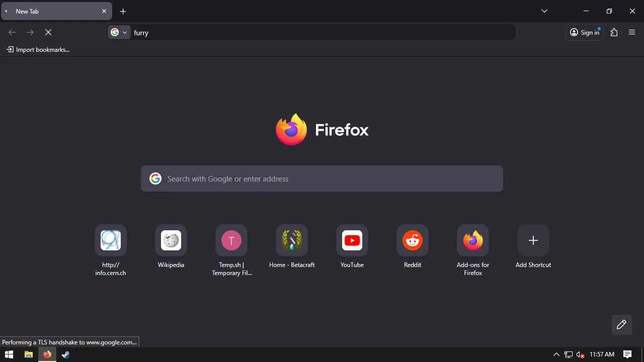Open the taskbar clock showing 11:57 AM

tap(602, 354)
